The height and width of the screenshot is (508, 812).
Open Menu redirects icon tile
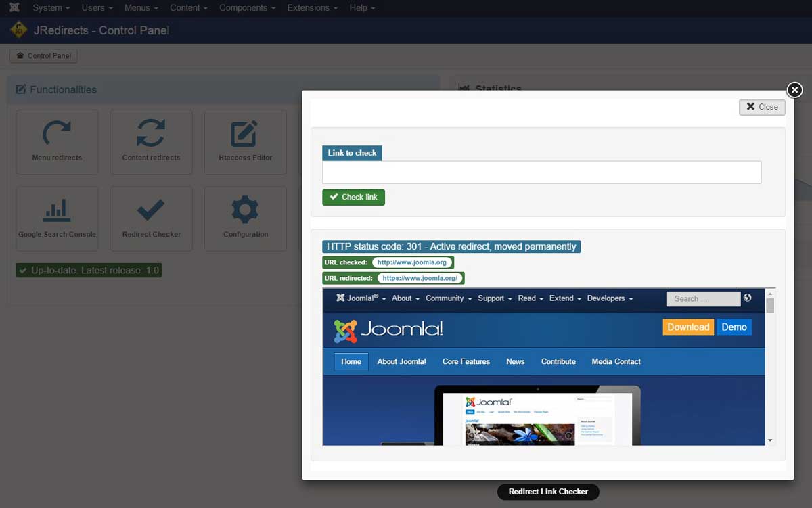(57, 142)
